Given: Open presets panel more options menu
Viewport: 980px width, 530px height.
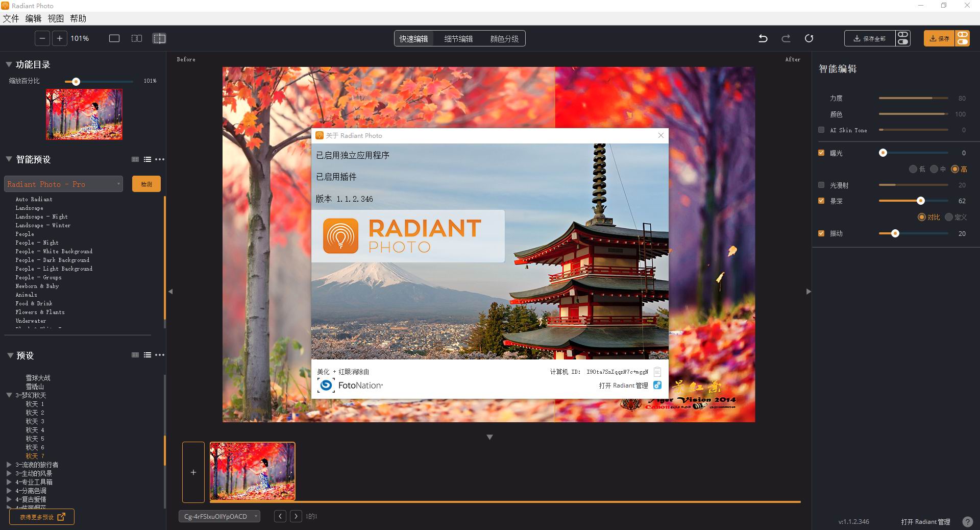Looking at the screenshot, I should tap(160, 355).
